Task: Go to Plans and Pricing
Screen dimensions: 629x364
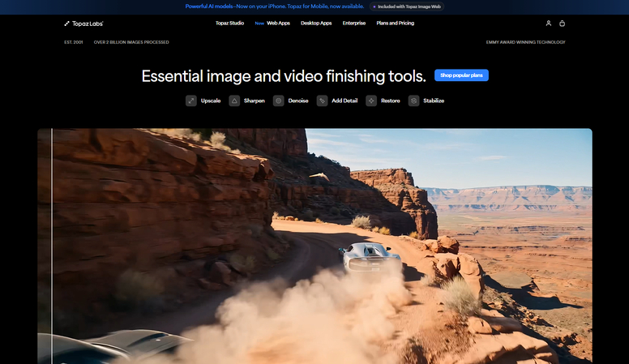Action: click(x=395, y=24)
